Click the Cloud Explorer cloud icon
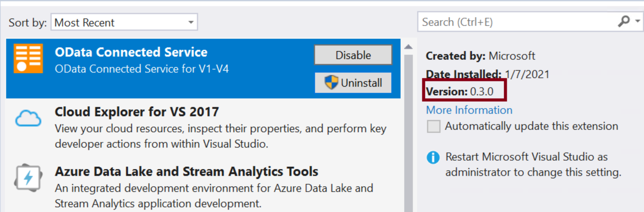 (x=28, y=119)
